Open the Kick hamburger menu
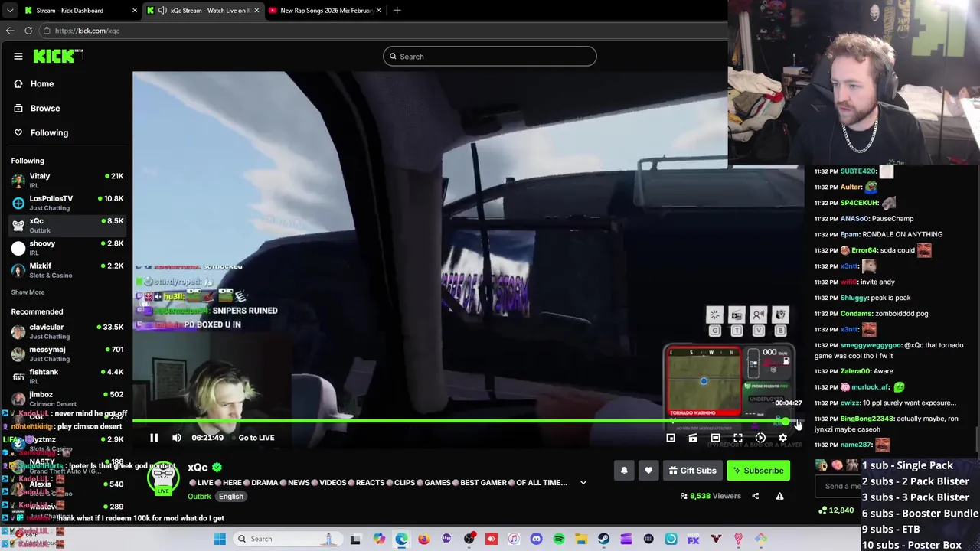The width and height of the screenshot is (980, 551). click(x=18, y=56)
